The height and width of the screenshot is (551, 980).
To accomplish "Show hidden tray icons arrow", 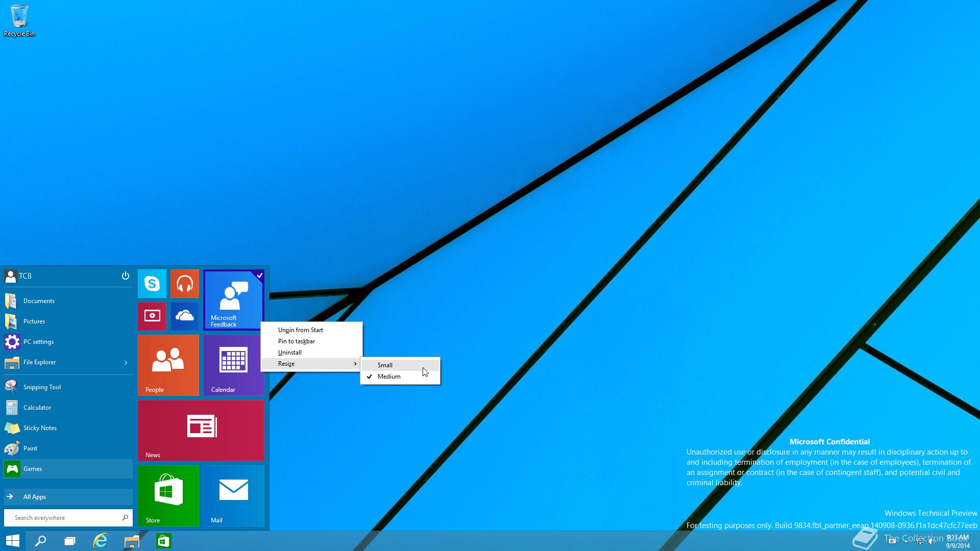I will coord(906,541).
